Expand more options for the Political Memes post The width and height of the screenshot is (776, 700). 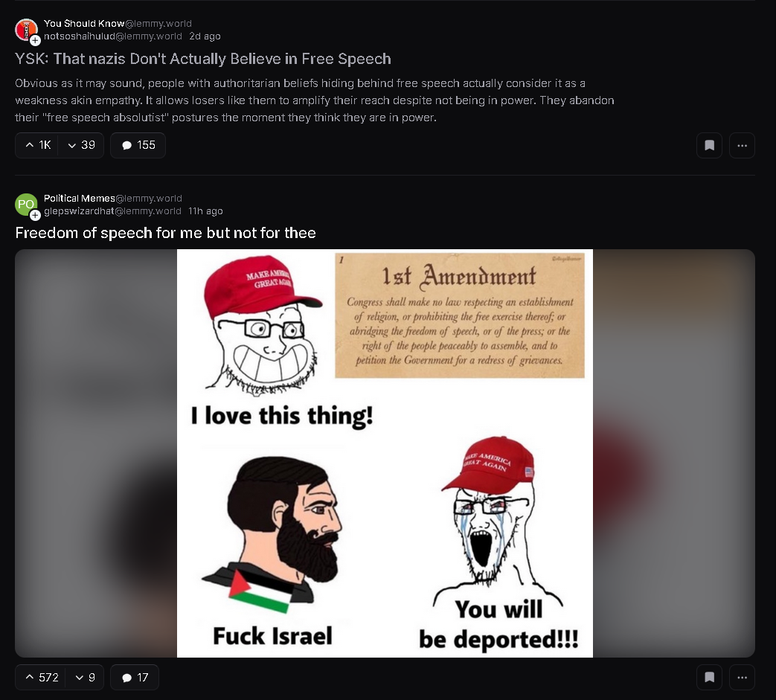742,677
